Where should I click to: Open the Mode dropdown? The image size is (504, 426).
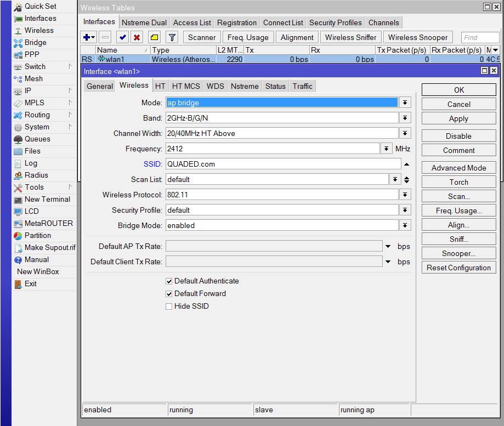pos(405,103)
